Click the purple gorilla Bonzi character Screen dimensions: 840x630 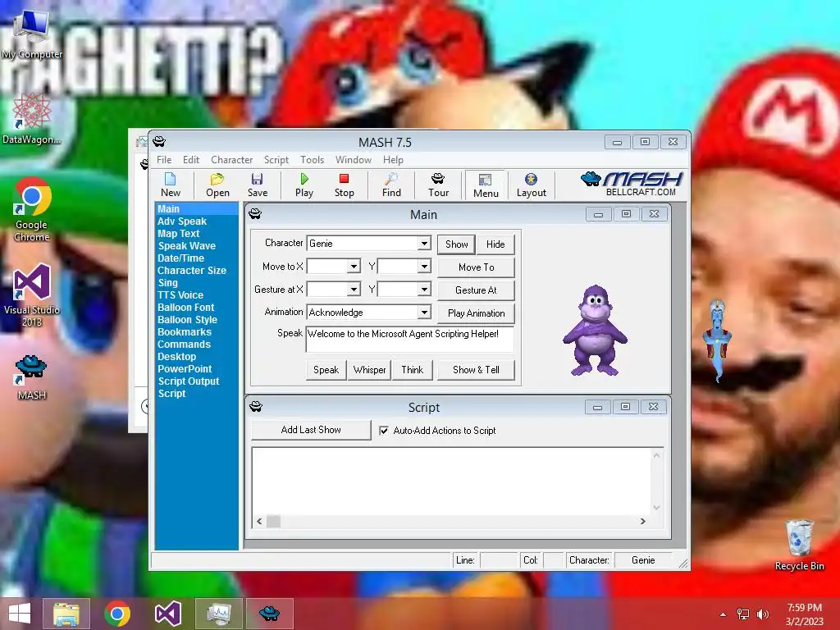595,331
